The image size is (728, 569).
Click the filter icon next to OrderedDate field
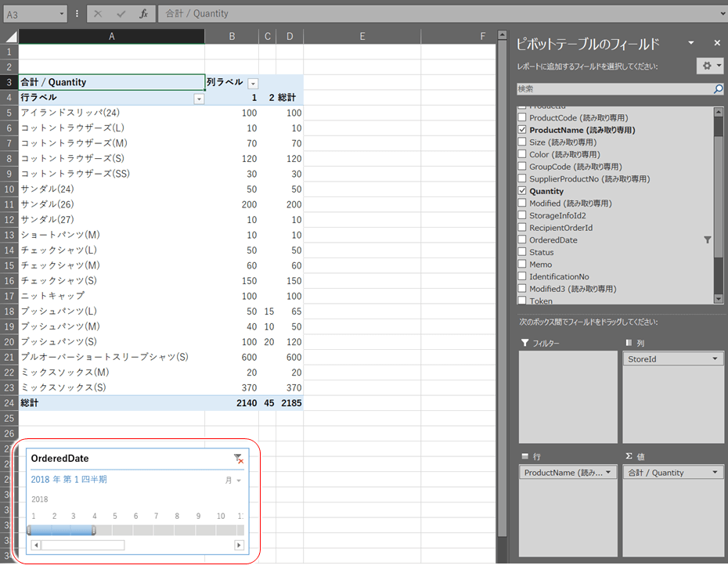click(x=708, y=240)
